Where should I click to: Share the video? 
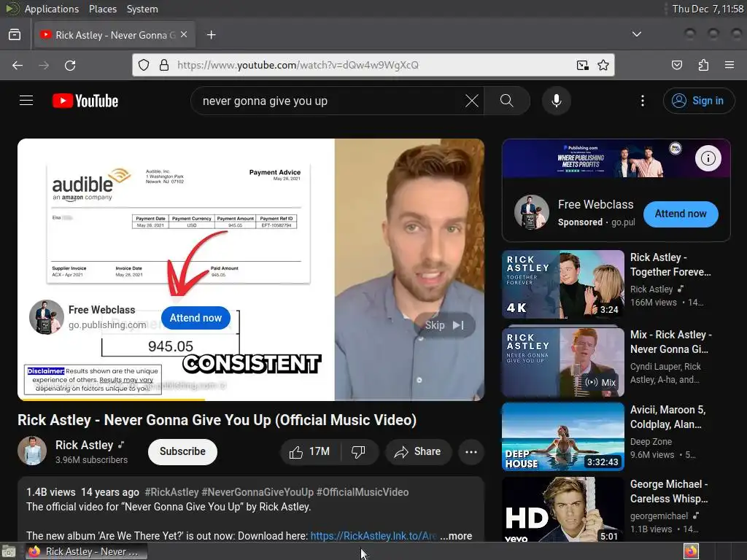[x=418, y=451]
